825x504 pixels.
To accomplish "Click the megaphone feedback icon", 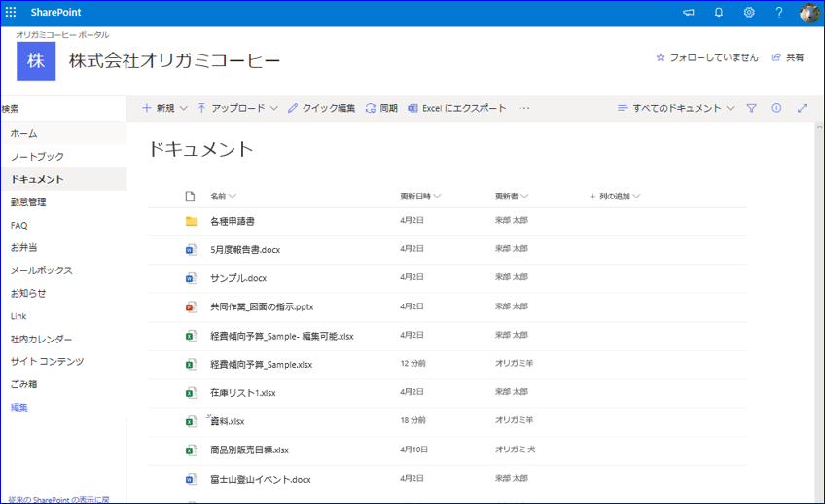I will (688, 12).
